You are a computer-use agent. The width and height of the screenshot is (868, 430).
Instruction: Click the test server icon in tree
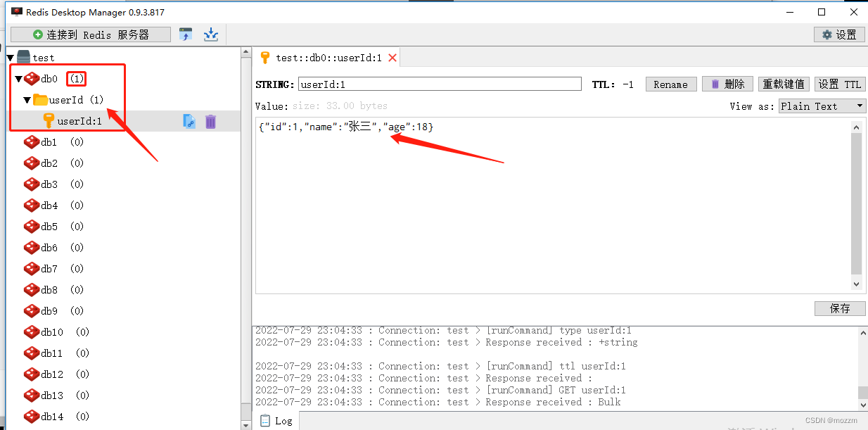point(24,57)
